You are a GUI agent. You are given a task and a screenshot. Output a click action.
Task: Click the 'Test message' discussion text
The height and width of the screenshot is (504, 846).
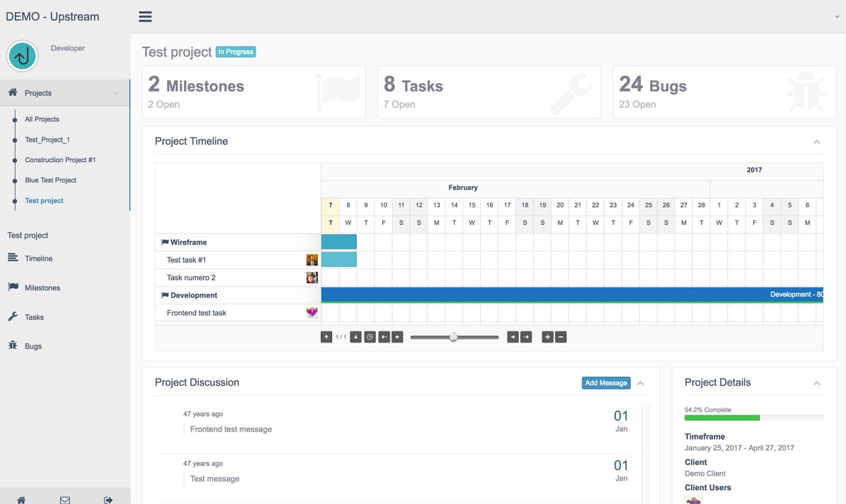click(x=215, y=479)
